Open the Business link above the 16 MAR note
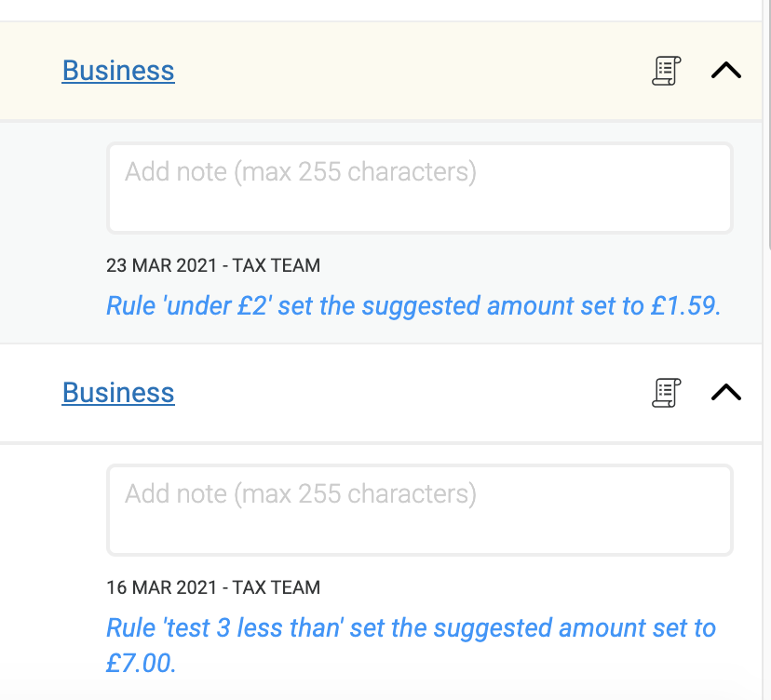 [x=118, y=393]
